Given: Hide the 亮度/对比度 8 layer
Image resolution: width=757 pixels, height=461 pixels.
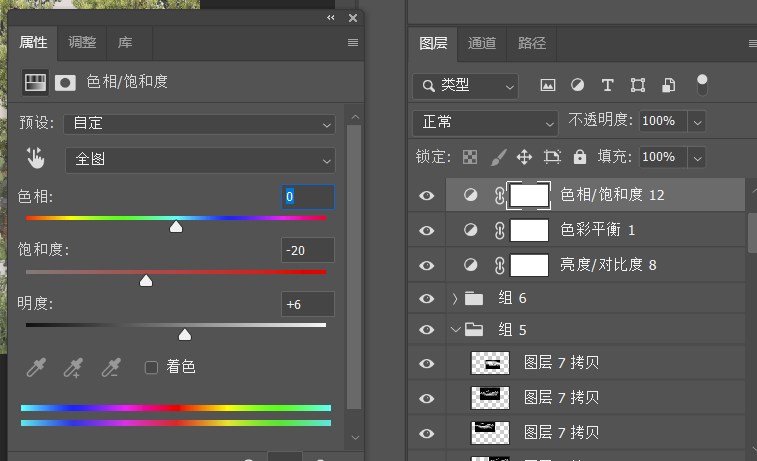Looking at the screenshot, I should pos(426,265).
